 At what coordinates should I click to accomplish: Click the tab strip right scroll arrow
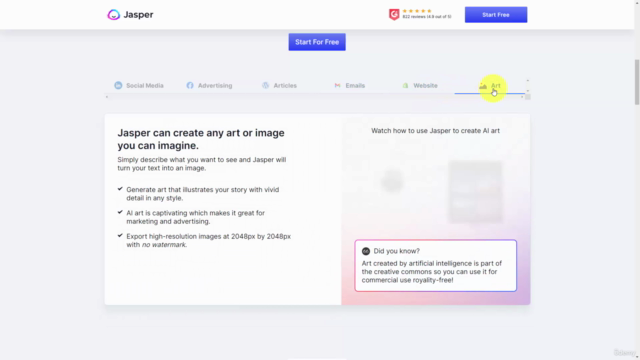[522, 97]
